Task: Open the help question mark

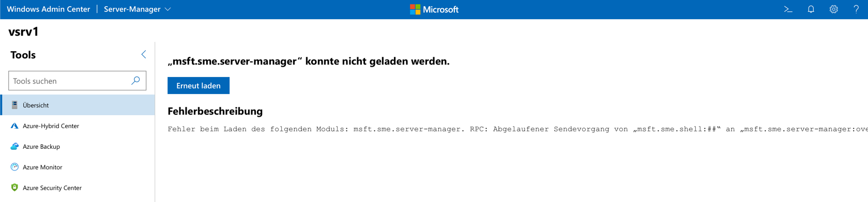Action: (x=856, y=9)
